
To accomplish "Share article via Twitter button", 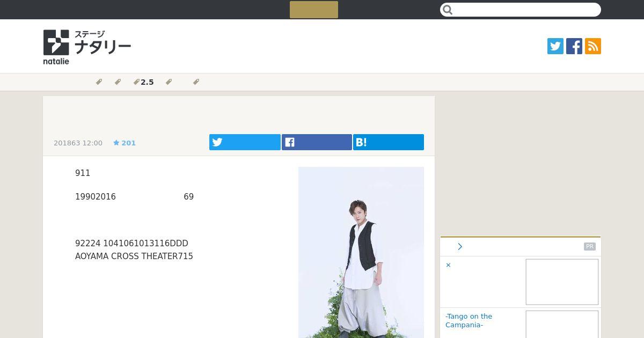I will 245,142.
